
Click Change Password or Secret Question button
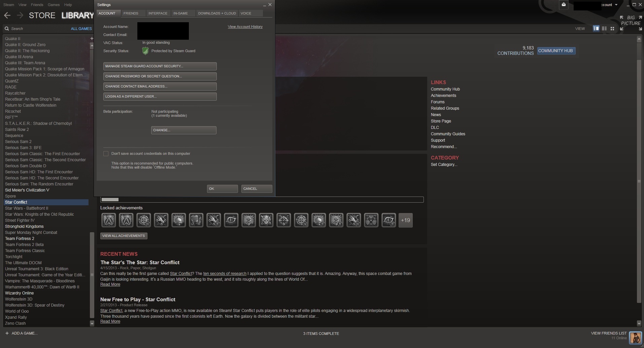click(160, 76)
